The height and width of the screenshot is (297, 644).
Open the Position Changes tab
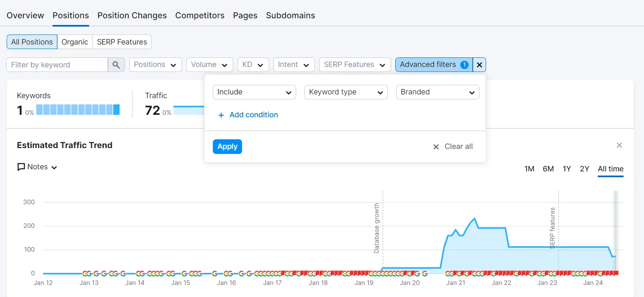pos(132,15)
